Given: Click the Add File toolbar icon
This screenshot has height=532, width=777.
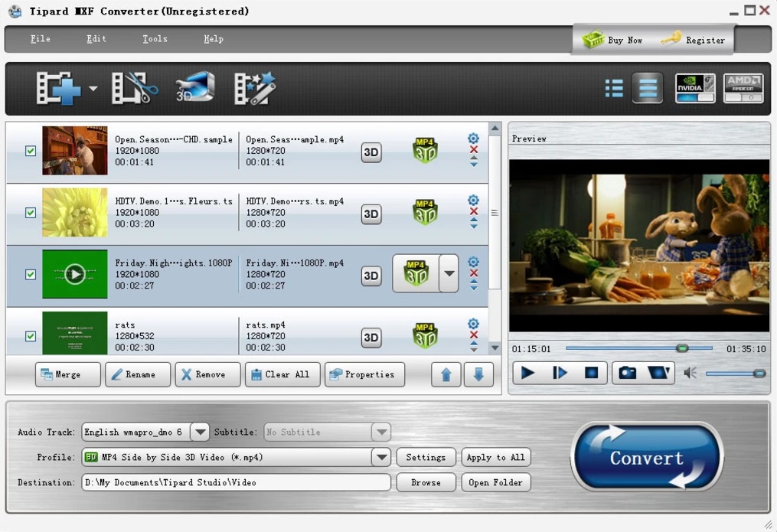Looking at the screenshot, I should (x=58, y=88).
